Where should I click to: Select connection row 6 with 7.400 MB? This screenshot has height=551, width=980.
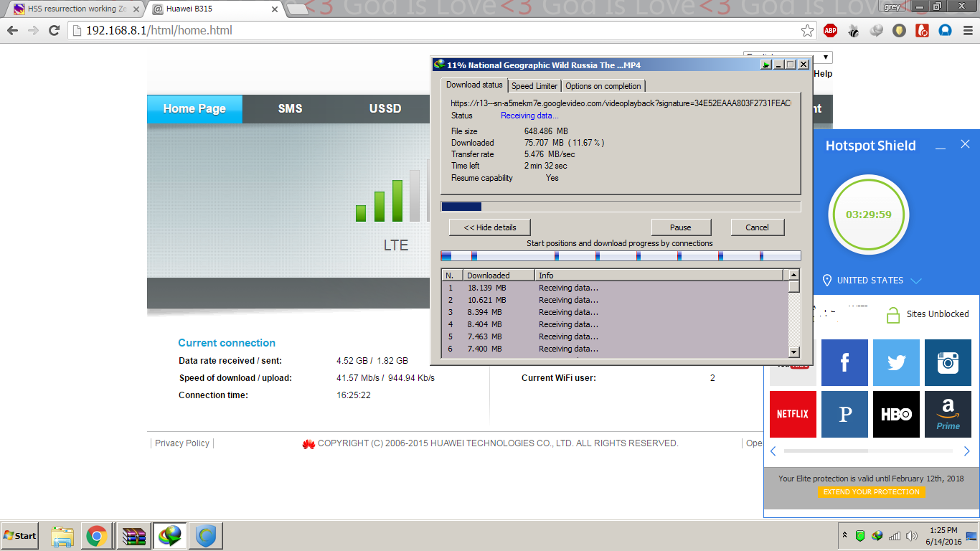[615, 349]
